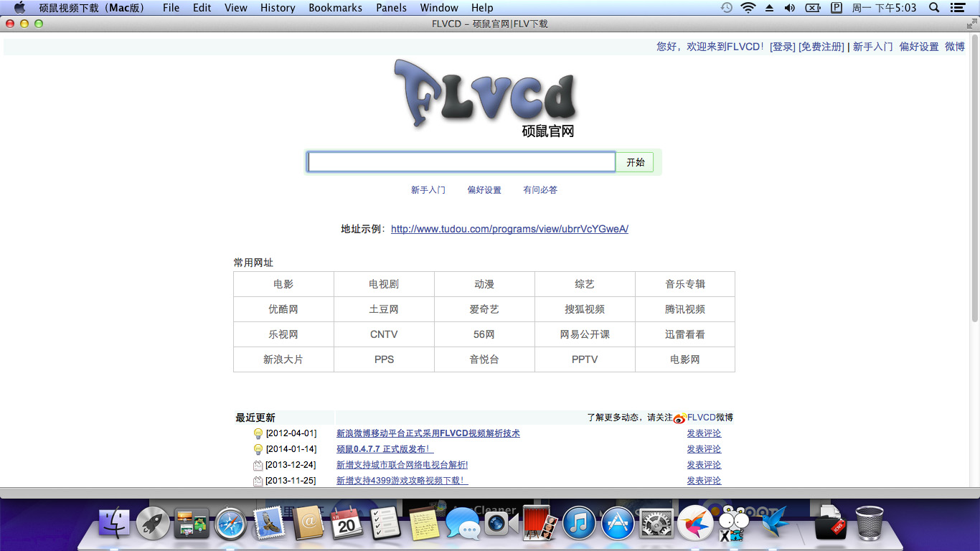The height and width of the screenshot is (551, 980).
Task: Select 优酷网 in the common sites table
Action: (283, 309)
